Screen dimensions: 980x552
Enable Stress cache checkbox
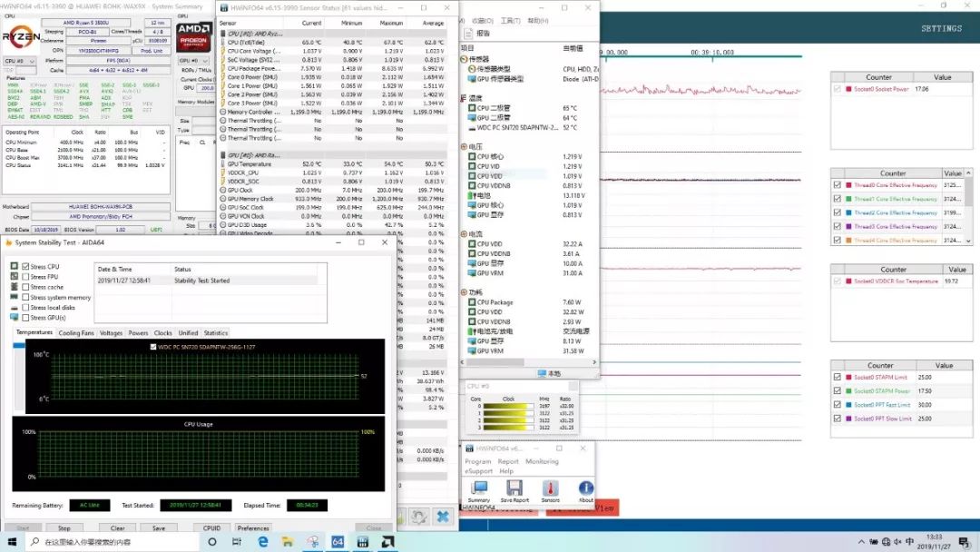[25, 287]
